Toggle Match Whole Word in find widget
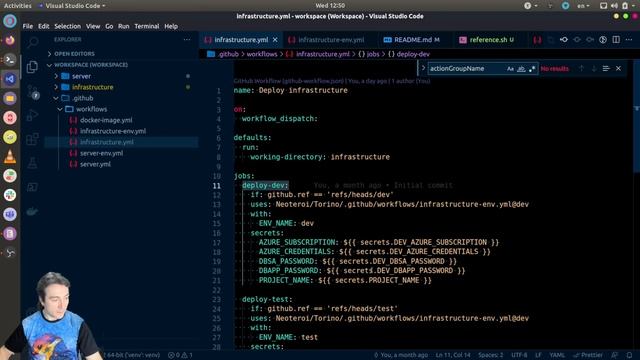The height and width of the screenshot is (360, 640). pos(521,69)
